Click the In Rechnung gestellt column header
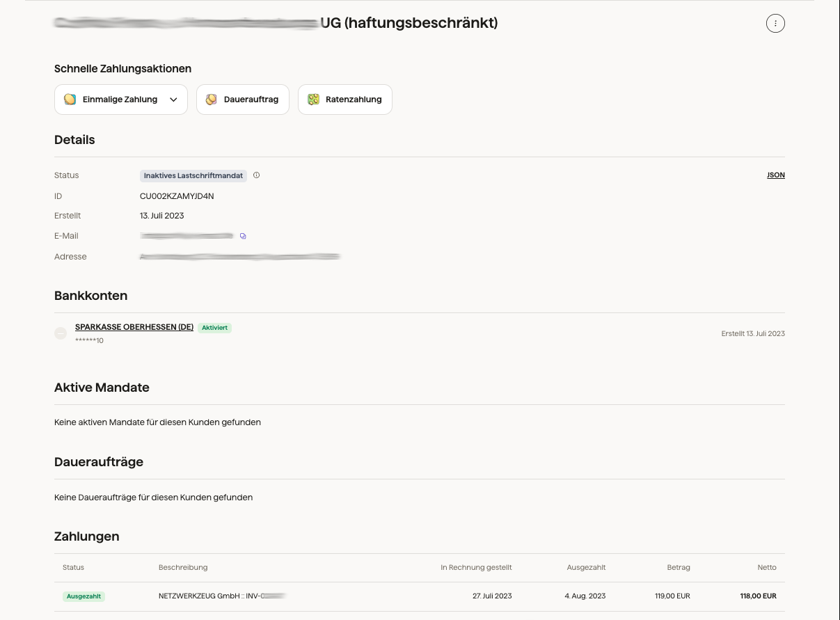 coord(476,568)
